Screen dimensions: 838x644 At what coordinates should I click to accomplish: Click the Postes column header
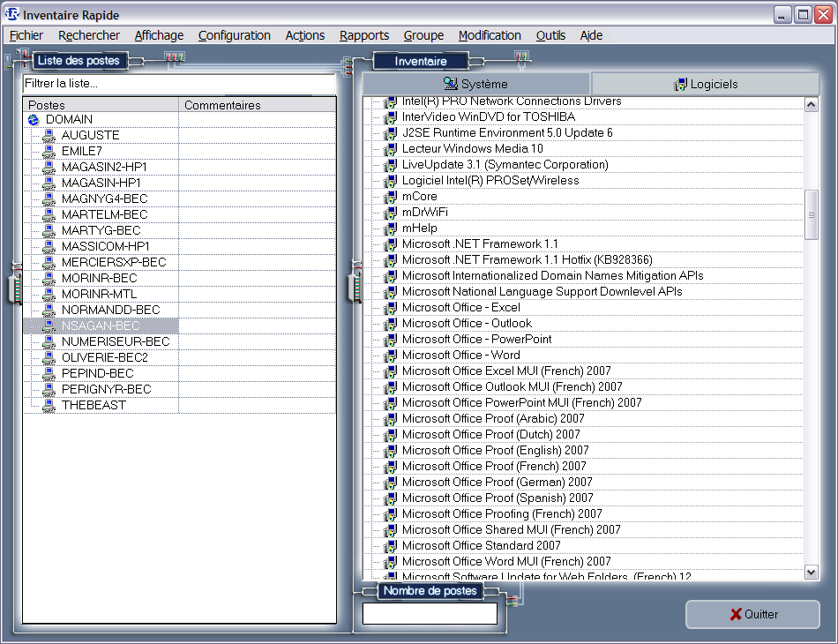click(x=101, y=105)
